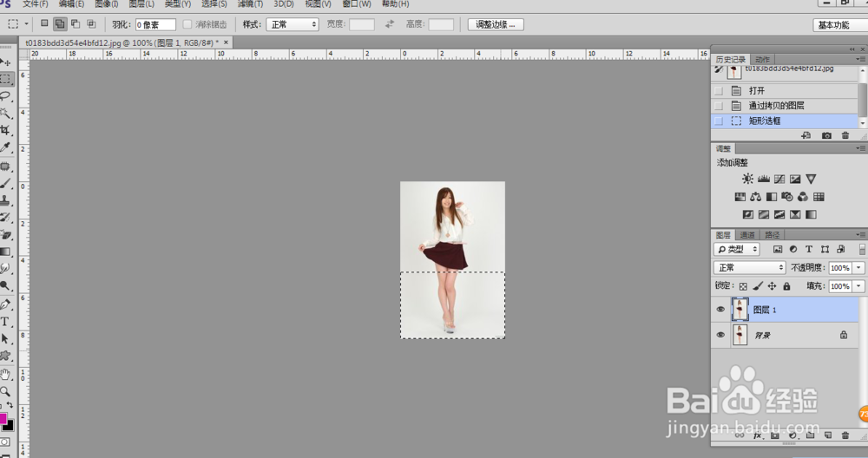Create a new layer
Screen dimensions: 868x458
[827, 435]
